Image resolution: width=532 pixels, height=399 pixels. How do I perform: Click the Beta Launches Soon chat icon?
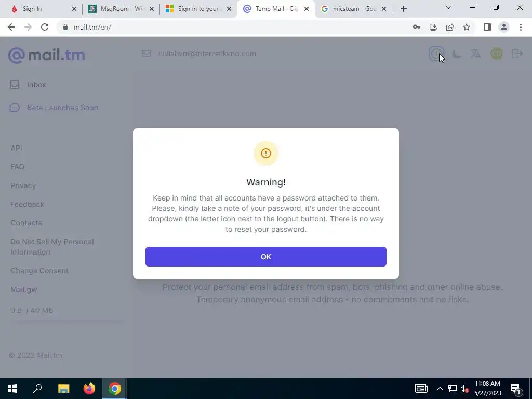tap(15, 108)
